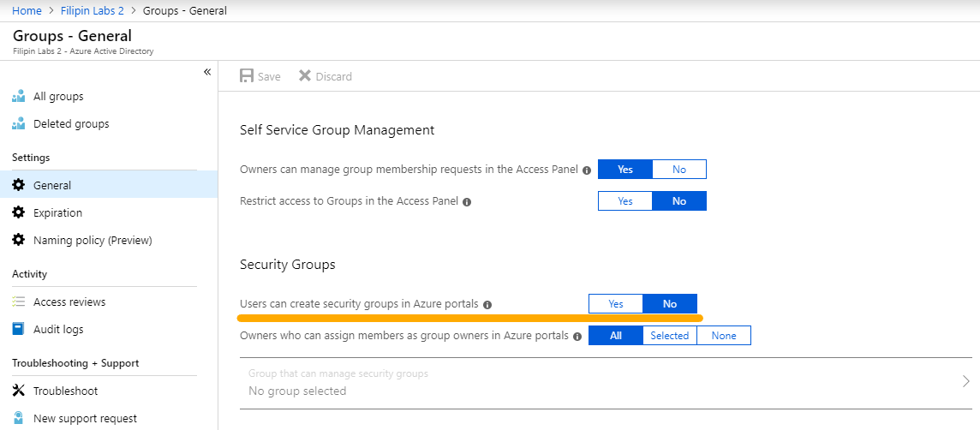Go to Filipin Labs 2 breadcrumb link

pos(94,10)
